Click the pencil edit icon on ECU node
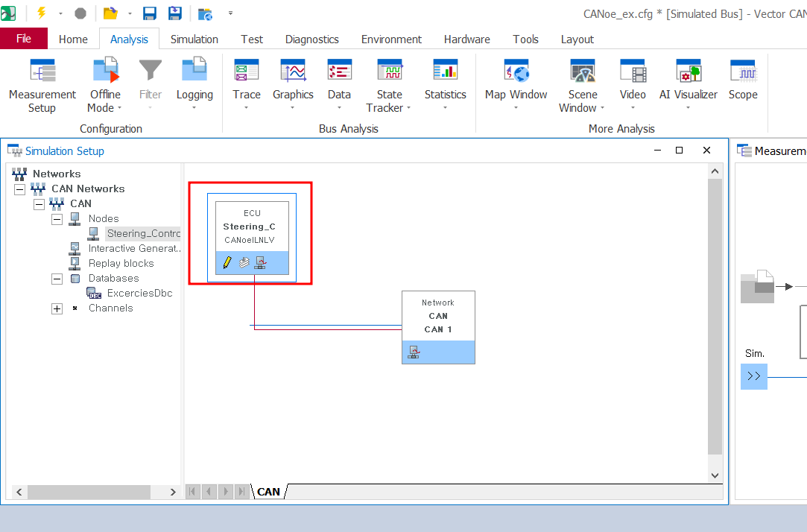The height and width of the screenshot is (532, 807). [227, 262]
